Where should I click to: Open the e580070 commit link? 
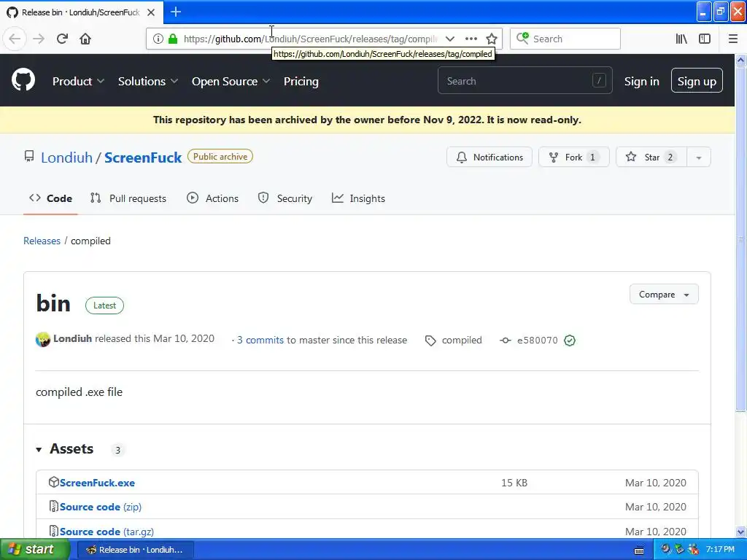click(538, 341)
